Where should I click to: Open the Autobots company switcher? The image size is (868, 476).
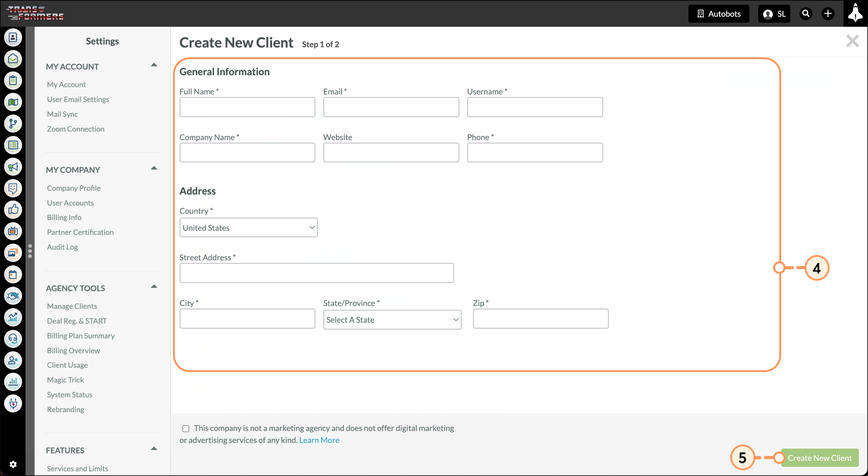coord(718,14)
